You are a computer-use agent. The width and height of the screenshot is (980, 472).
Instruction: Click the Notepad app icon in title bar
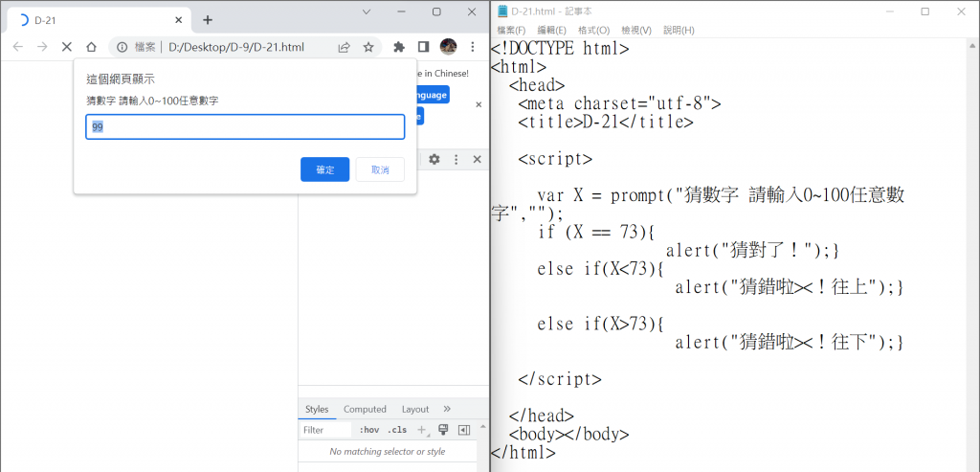click(502, 11)
